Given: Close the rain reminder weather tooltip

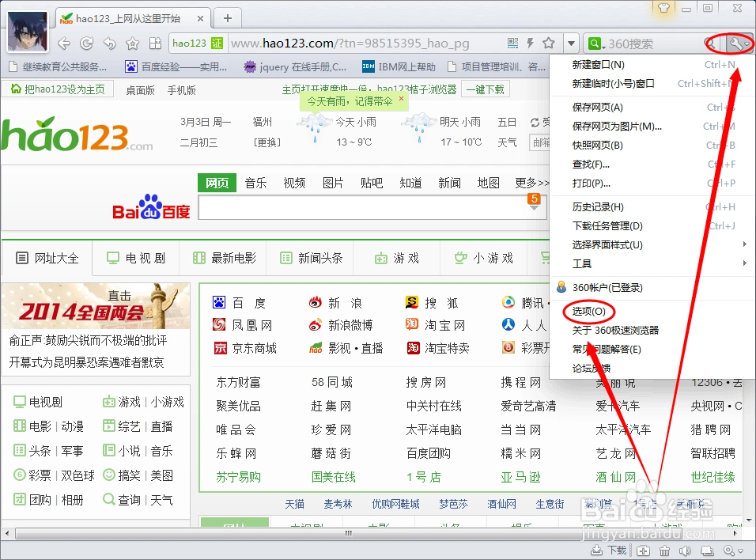Looking at the screenshot, I should [402, 100].
